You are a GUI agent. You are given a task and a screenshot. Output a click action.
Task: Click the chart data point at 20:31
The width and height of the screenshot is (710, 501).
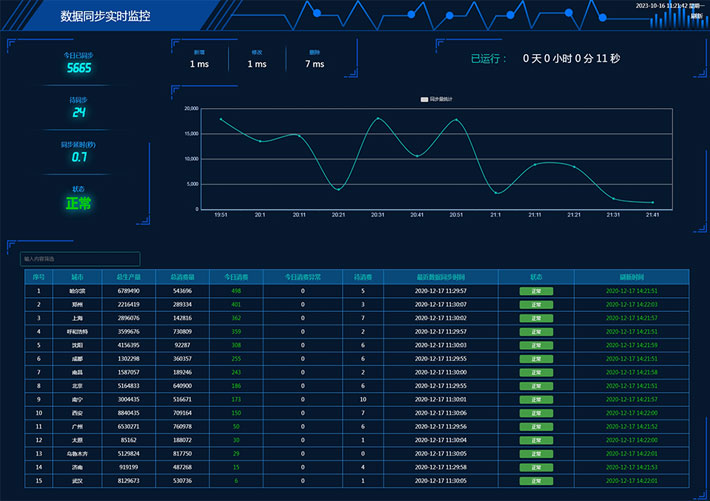click(x=378, y=119)
